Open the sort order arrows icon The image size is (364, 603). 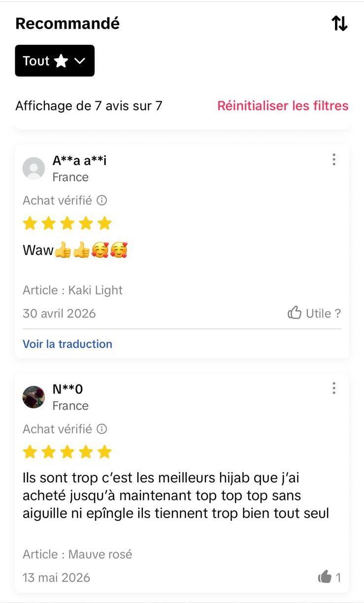pos(339,23)
